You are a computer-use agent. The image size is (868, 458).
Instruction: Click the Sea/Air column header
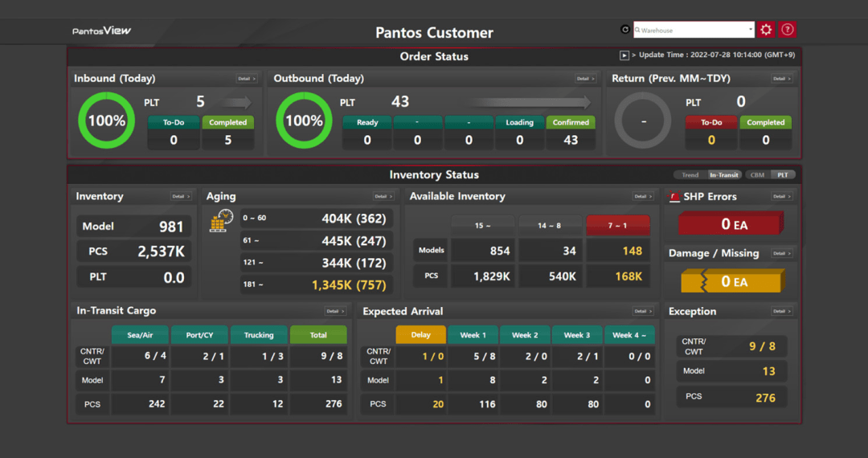(140, 334)
